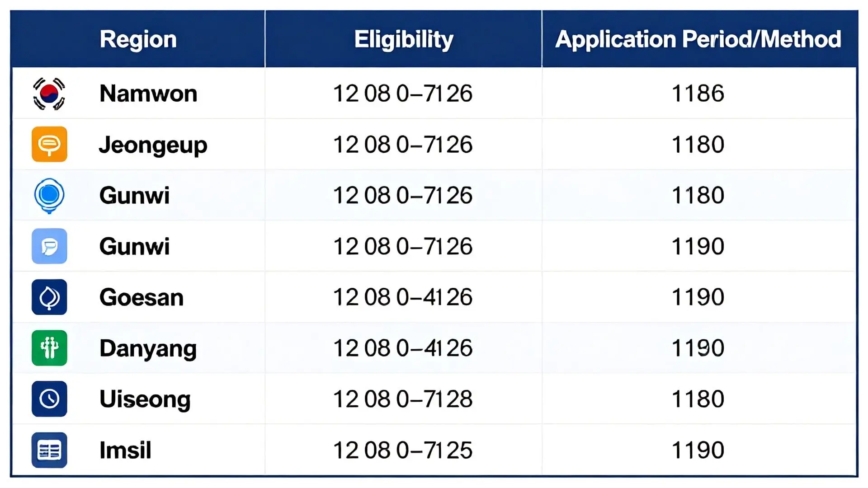Select the Namwon region name
Viewport: 868px width, 488px height.
coord(148,94)
